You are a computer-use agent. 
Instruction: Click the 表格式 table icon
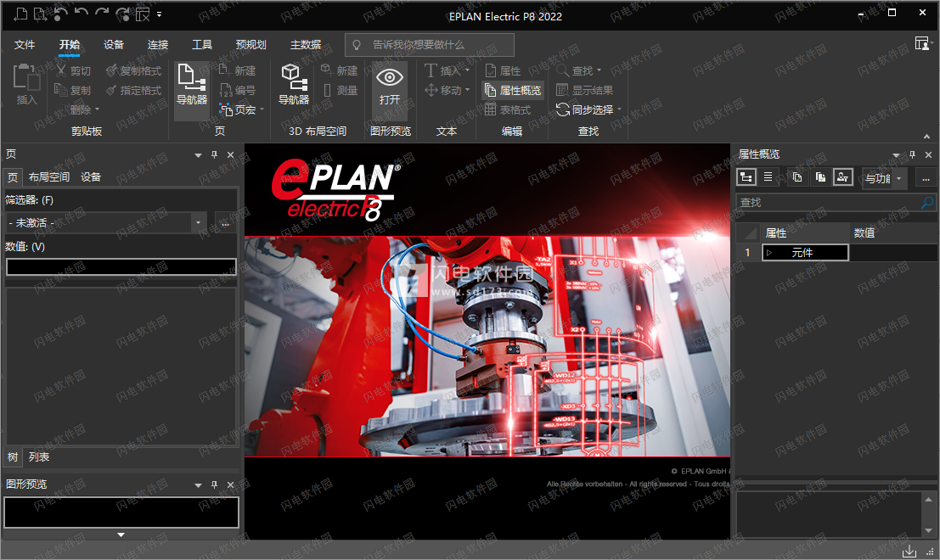tap(491, 109)
